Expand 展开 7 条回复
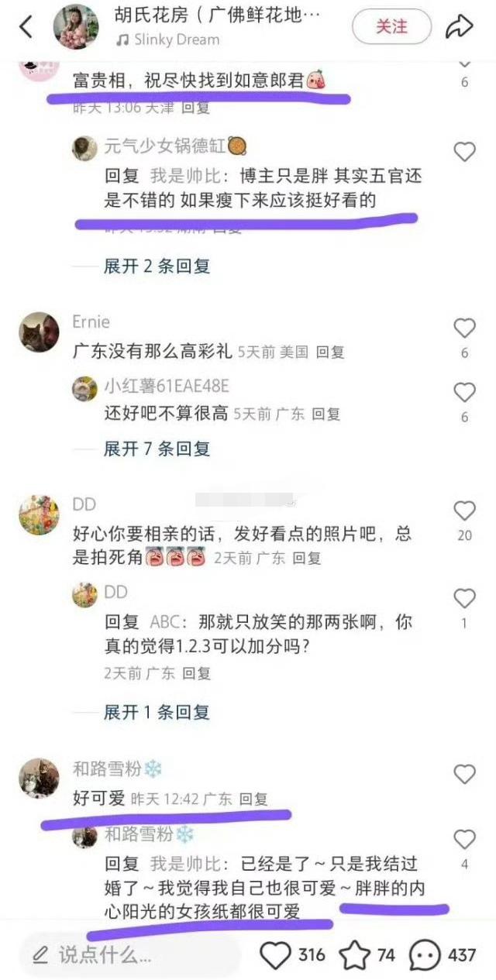The width and height of the screenshot is (496, 980). pos(157,448)
